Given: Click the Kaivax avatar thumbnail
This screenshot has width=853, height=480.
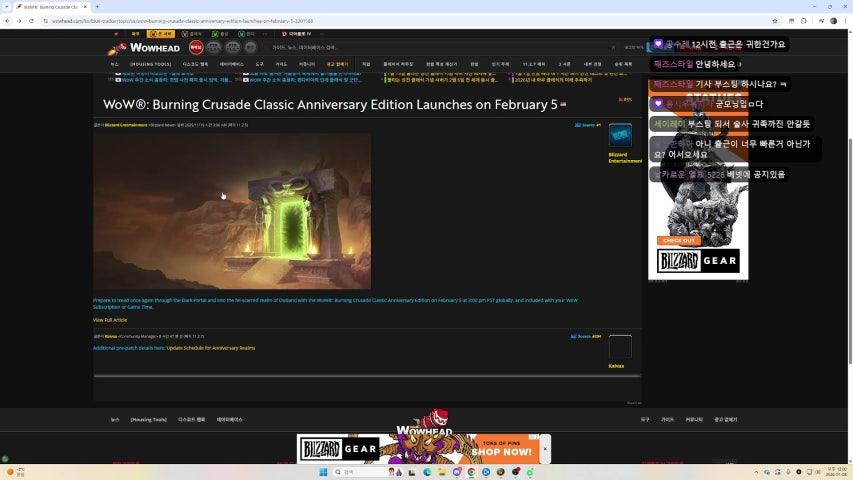Looking at the screenshot, I should click(x=620, y=347).
